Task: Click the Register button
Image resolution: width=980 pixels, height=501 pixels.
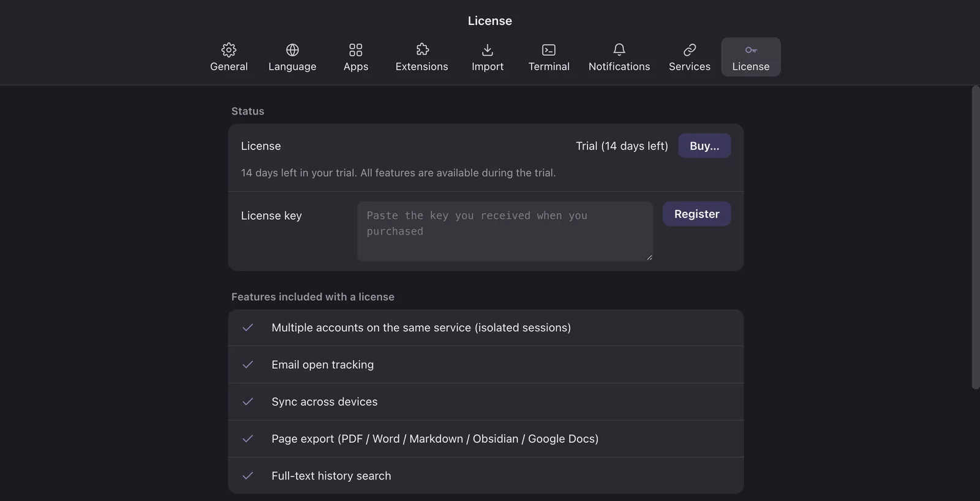Action: point(696,214)
